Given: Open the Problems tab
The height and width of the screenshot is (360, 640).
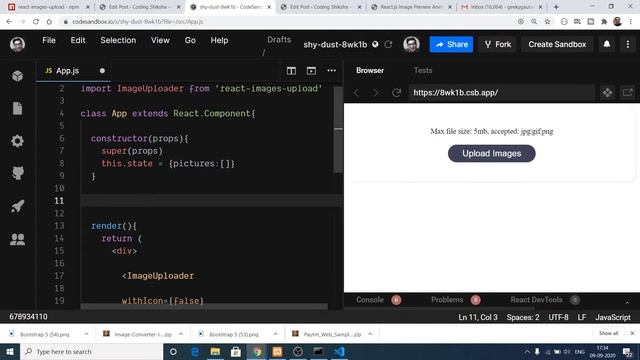Looking at the screenshot, I should (x=447, y=300).
